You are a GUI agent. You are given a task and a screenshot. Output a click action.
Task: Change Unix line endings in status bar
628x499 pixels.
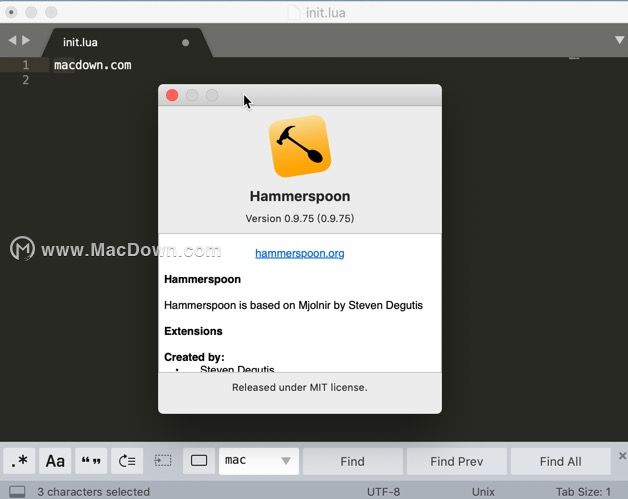point(483,491)
